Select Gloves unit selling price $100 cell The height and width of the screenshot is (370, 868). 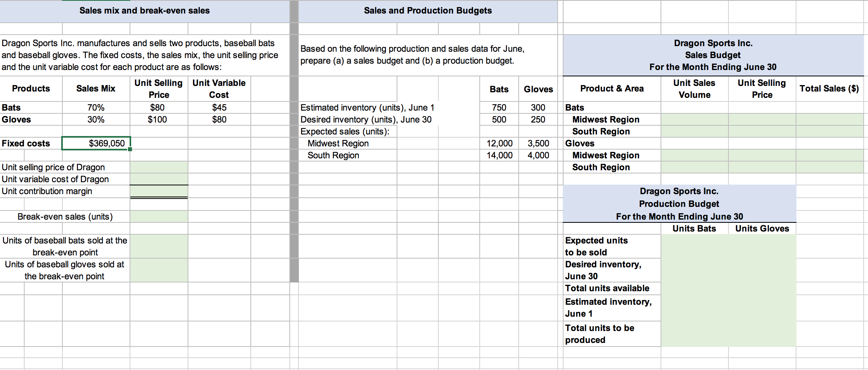pyautogui.click(x=159, y=119)
